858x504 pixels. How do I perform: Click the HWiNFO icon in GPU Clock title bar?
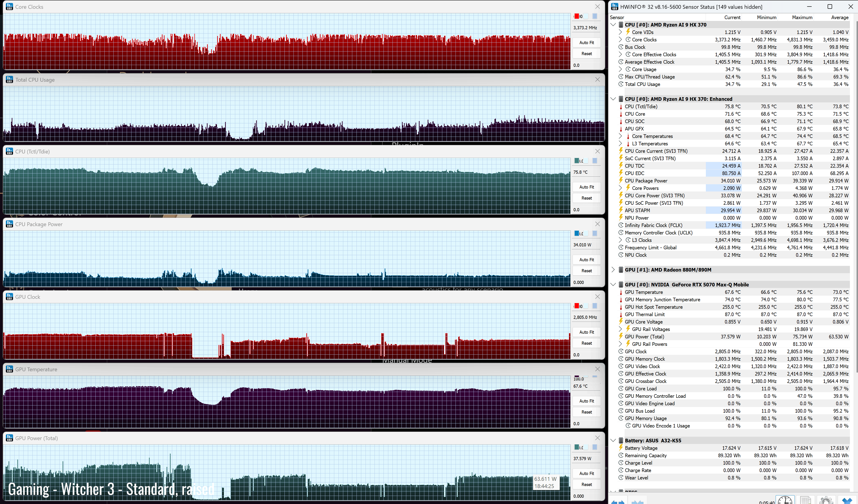9,297
